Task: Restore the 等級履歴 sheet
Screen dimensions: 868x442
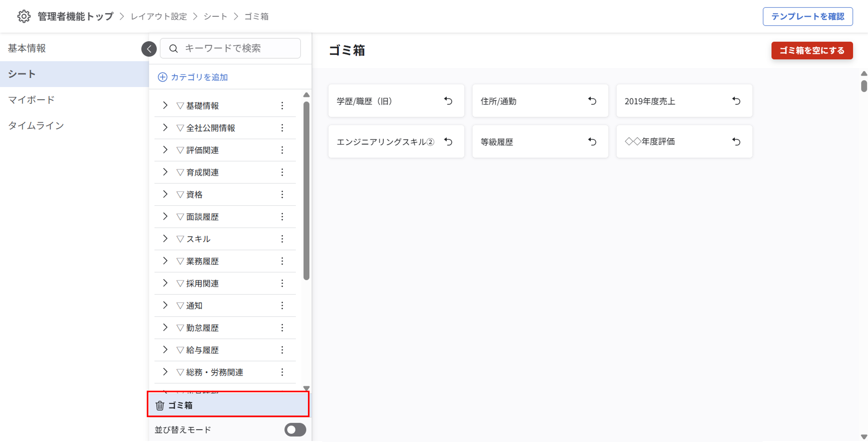Action: point(592,142)
